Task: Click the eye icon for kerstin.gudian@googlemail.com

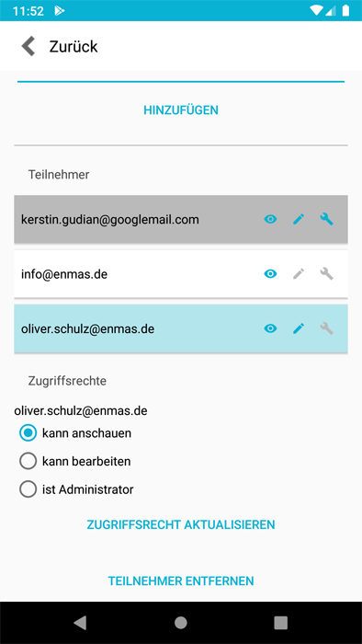Action: click(x=270, y=219)
